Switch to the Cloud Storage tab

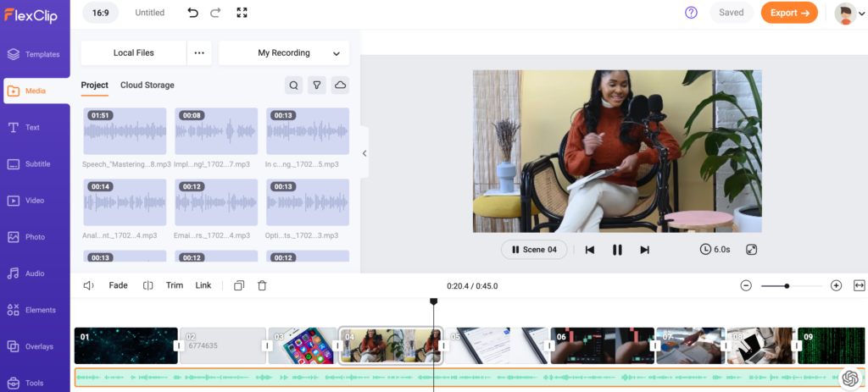(x=147, y=85)
